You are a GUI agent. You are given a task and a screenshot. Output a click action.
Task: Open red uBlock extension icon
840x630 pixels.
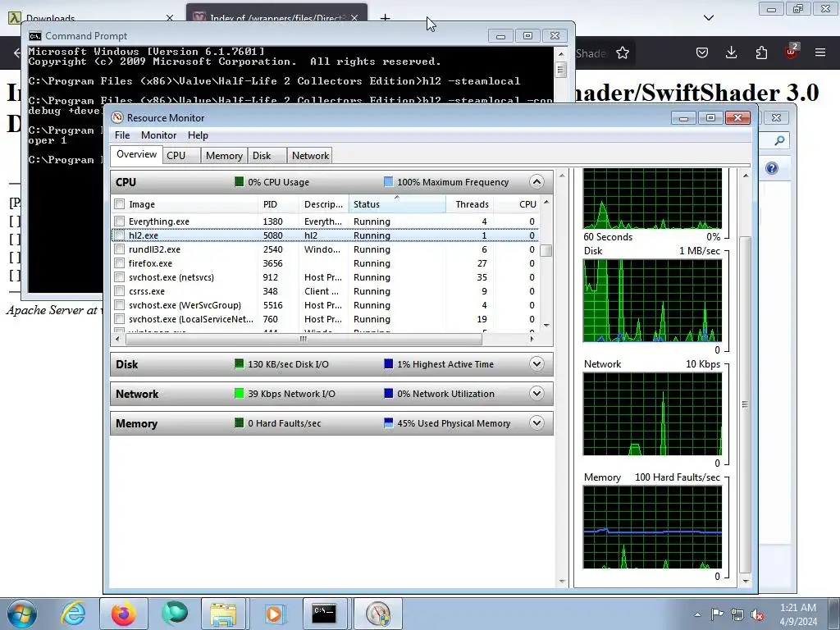(x=792, y=52)
